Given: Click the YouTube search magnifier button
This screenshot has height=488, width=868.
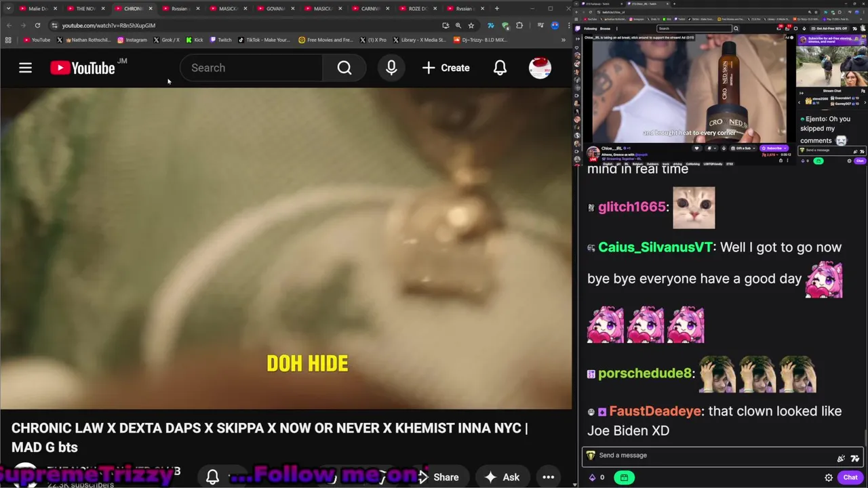Looking at the screenshot, I should [344, 68].
